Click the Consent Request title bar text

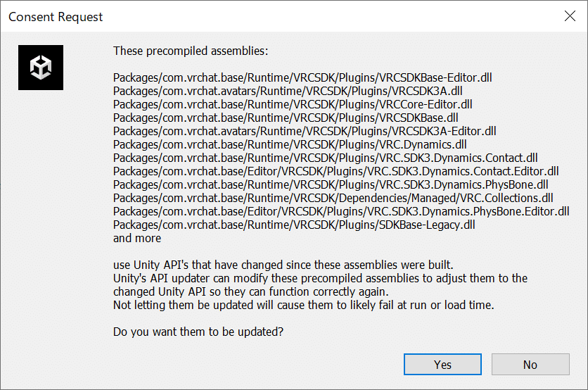click(x=56, y=17)
